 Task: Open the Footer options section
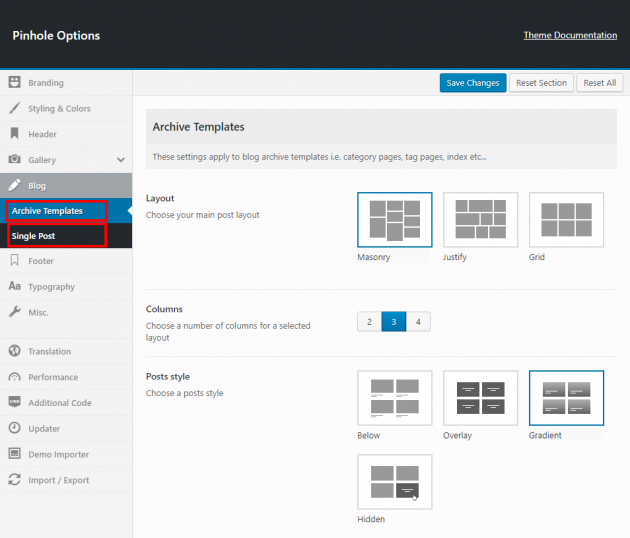66,261
